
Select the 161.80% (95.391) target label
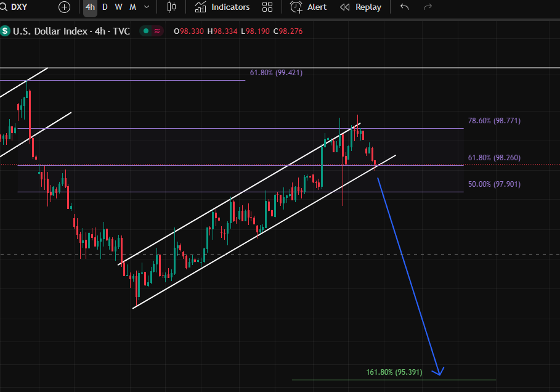(394, 372)
